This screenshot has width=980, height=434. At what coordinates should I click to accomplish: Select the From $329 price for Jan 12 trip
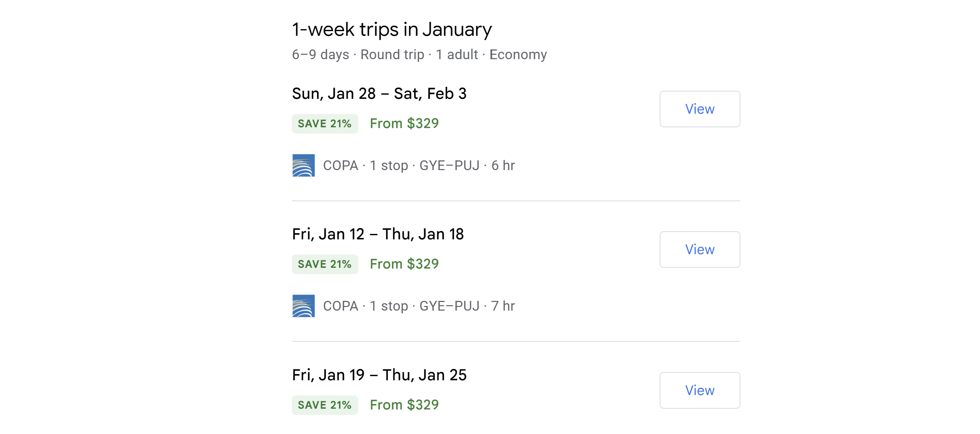coord(404,264)
